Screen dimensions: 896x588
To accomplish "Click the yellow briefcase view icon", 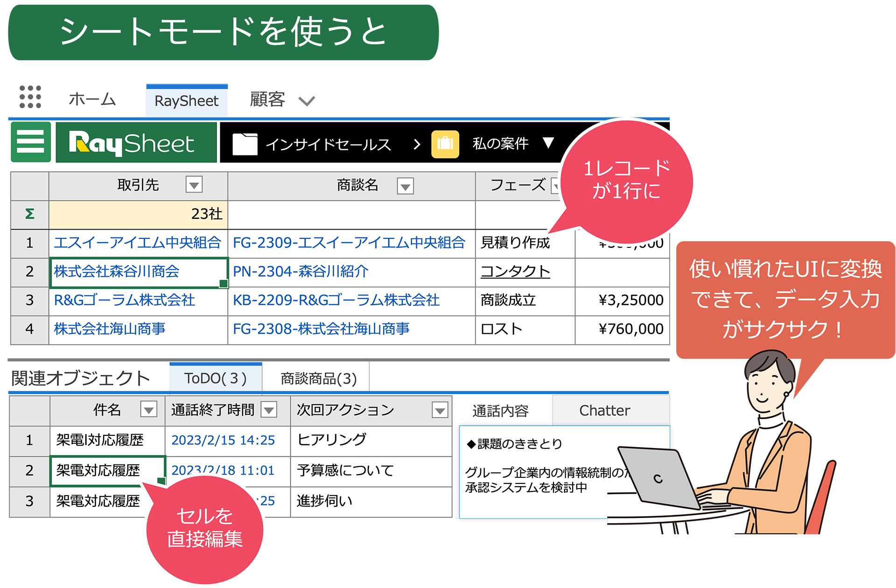I will point(445,144).
